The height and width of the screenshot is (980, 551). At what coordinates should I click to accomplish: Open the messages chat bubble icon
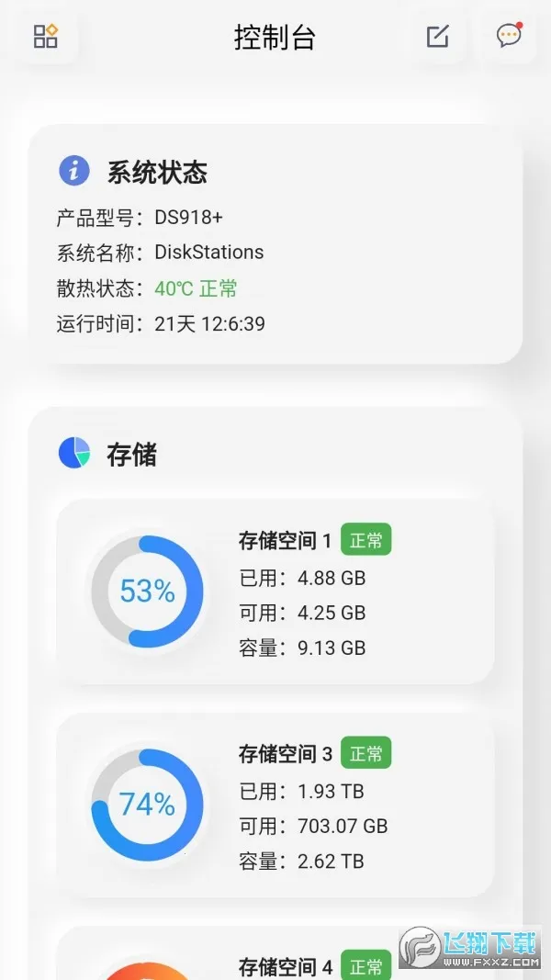pyautogui.click(x=509, y=36)
